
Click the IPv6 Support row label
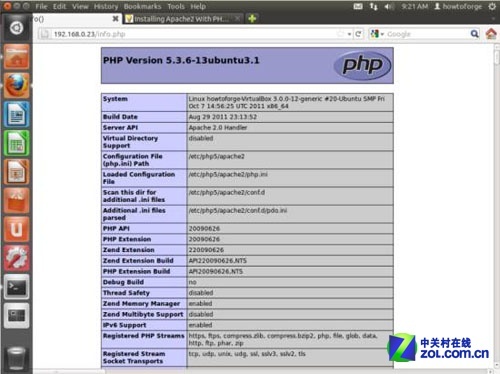pyautogui.click(x=124, y=325)
